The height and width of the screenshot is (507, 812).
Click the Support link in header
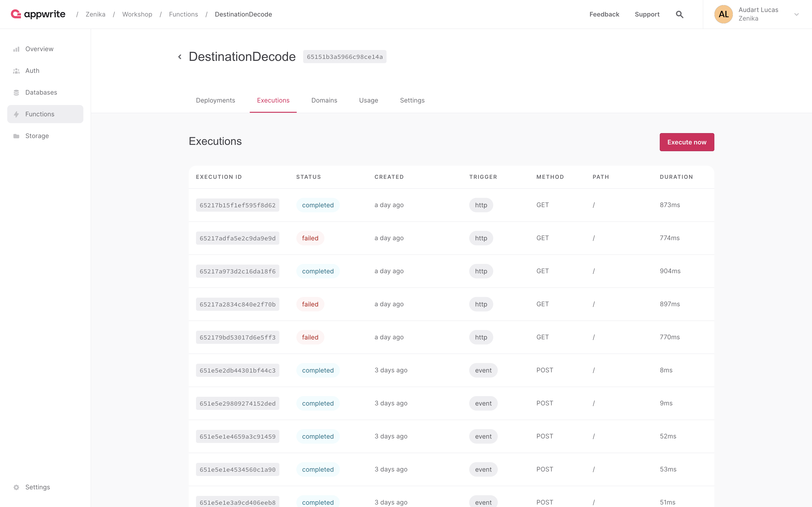click(x=647, y=14)
